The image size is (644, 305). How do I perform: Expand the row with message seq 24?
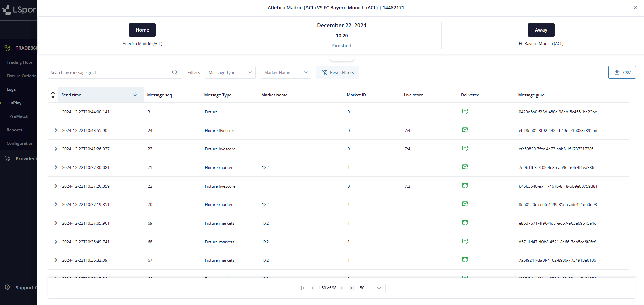(x=56, y=130)
